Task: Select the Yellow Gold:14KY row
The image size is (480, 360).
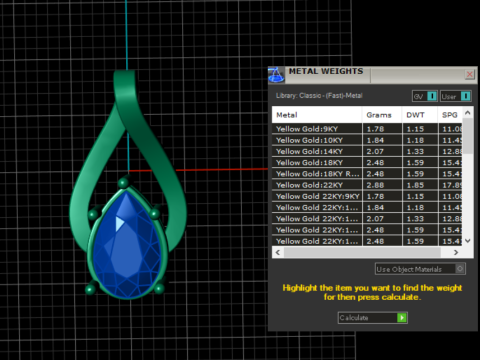Action: pos(367,152)
